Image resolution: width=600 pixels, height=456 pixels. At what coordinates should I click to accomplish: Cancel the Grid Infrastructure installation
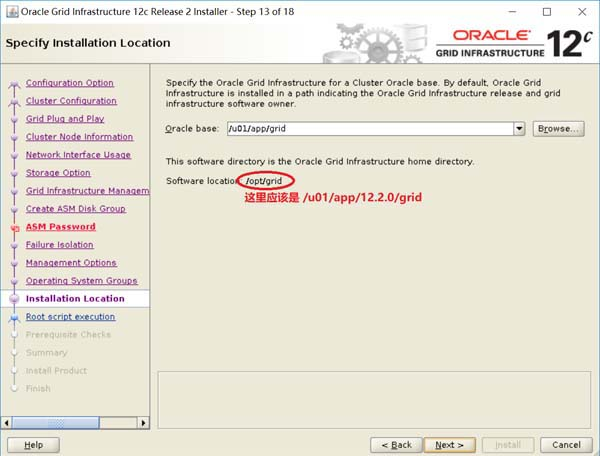coord(566,445)
